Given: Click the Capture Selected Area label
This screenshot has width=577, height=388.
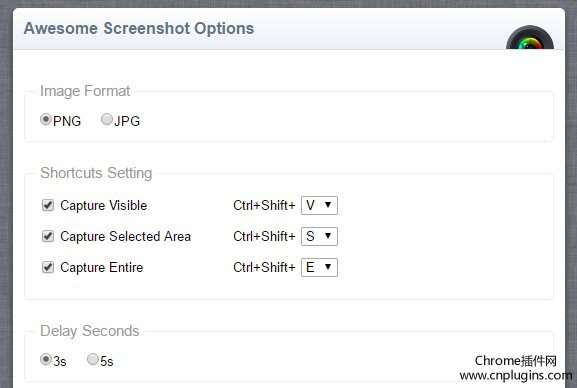Looking at the screenshot, I should [125, 236].
